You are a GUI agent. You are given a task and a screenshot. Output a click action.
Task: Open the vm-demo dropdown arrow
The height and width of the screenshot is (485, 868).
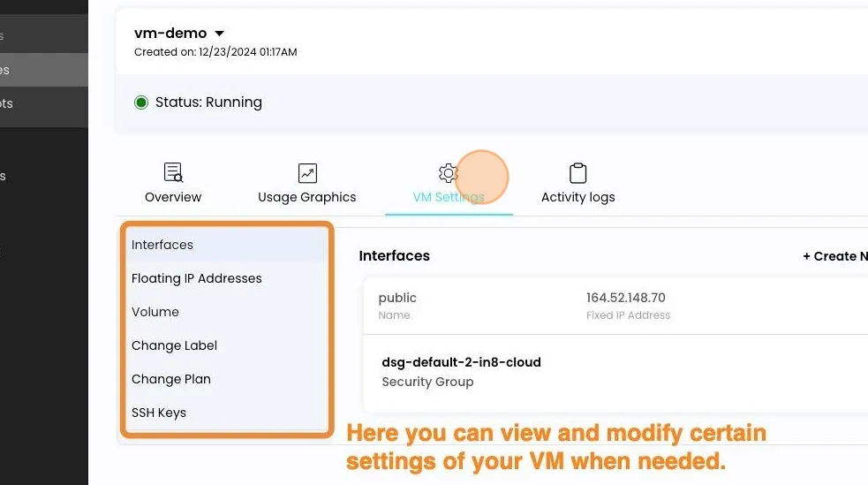pyautogui.click(x=219, y=34)
